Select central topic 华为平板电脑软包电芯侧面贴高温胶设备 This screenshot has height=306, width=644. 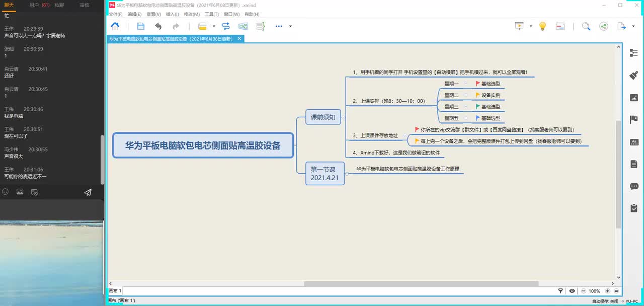coord(203,145)
